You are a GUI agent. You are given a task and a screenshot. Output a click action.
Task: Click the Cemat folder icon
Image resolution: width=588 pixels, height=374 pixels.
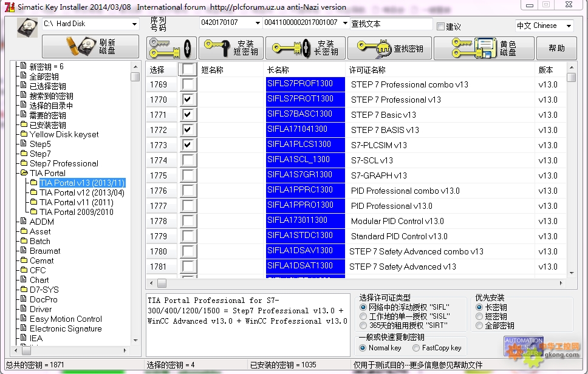[x=24, y=260]
